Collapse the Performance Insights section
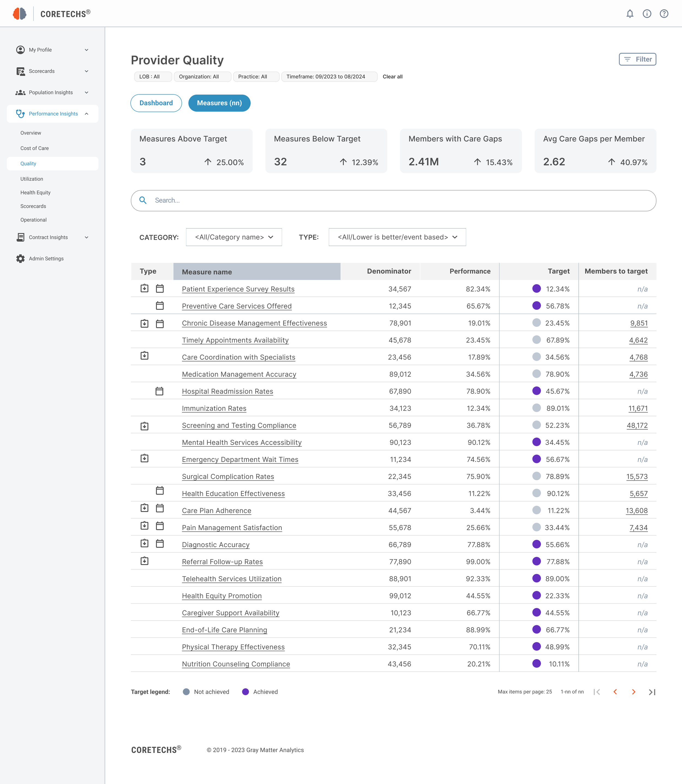Viewport: 682px width, 784px height. 86,114
